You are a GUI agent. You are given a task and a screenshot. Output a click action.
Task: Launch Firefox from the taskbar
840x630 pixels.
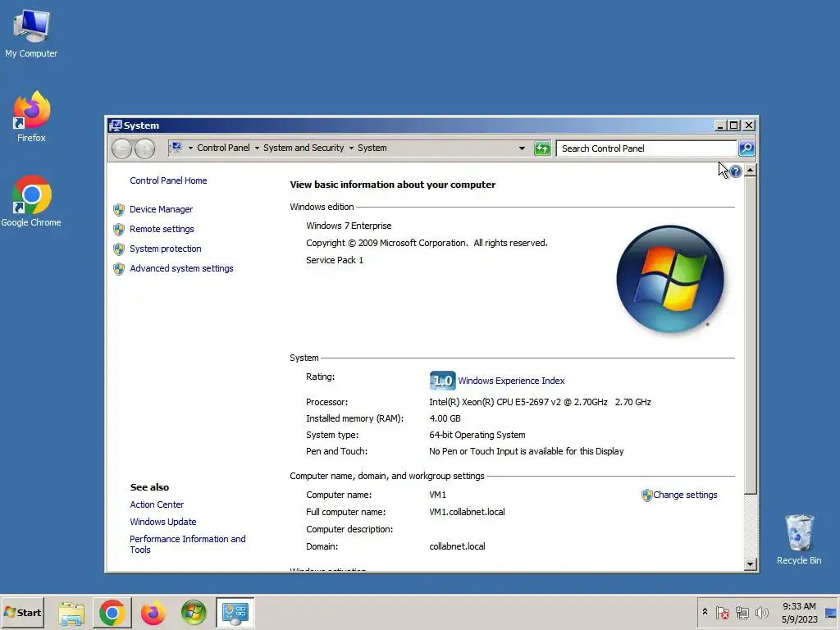[153, 613]
